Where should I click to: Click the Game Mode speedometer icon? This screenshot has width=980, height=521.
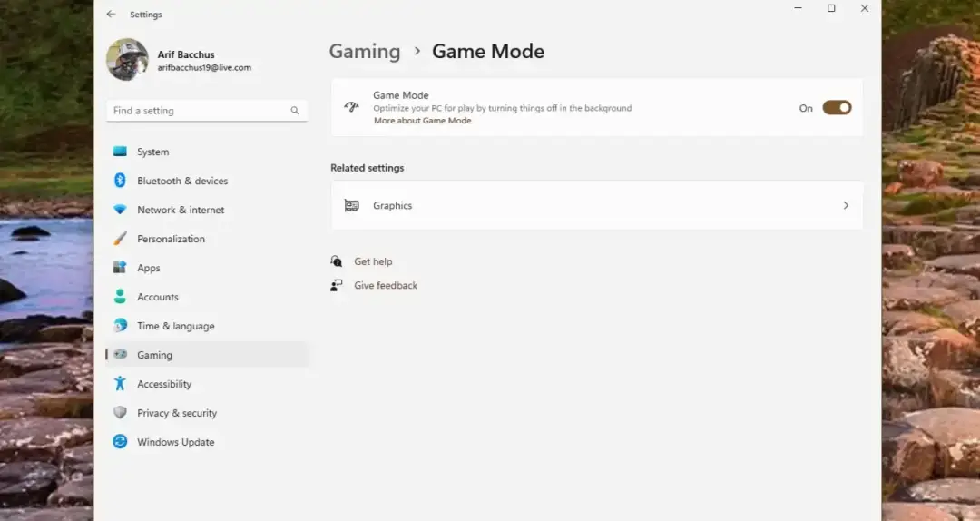[351, 107]
